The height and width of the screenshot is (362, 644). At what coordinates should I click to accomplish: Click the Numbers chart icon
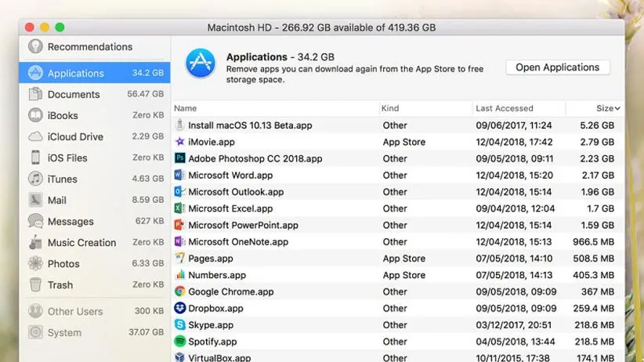click(179, 275)
